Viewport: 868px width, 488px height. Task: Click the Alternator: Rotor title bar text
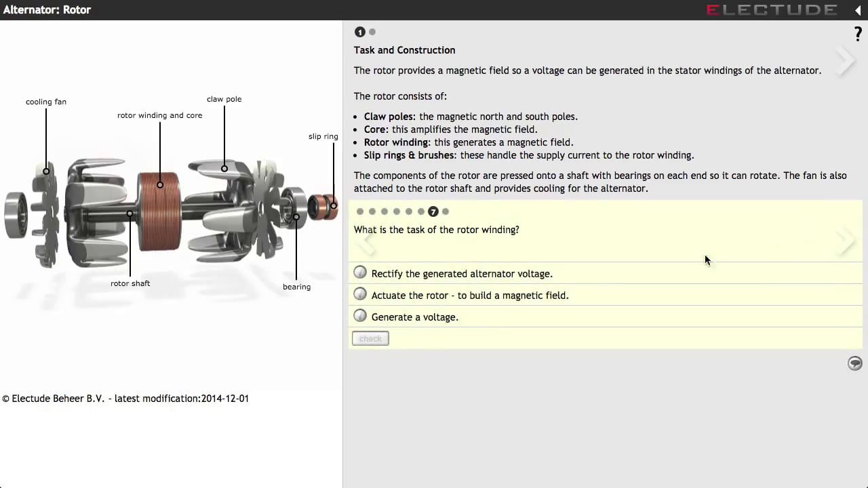[47, 9]
